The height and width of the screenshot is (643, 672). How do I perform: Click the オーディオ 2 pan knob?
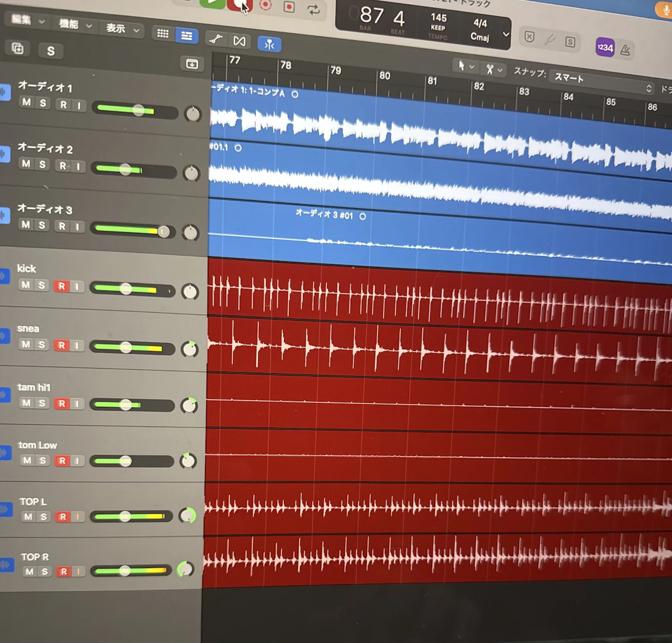(192, 173)
